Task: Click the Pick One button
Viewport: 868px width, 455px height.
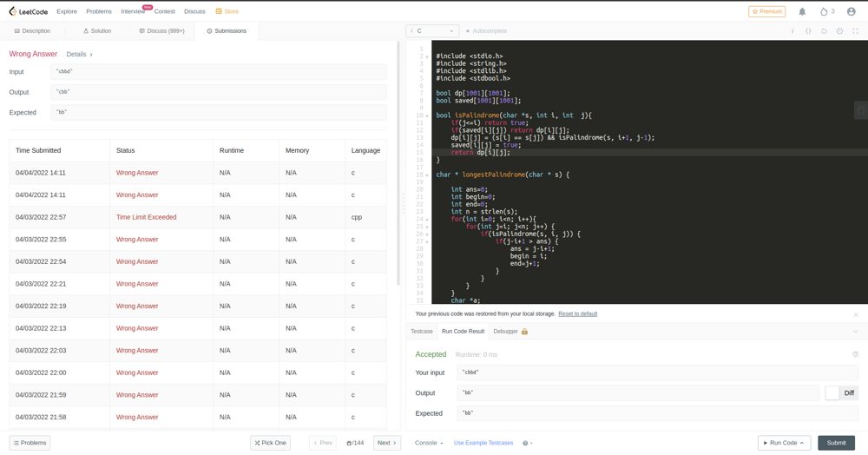Action: coord(270,443)
